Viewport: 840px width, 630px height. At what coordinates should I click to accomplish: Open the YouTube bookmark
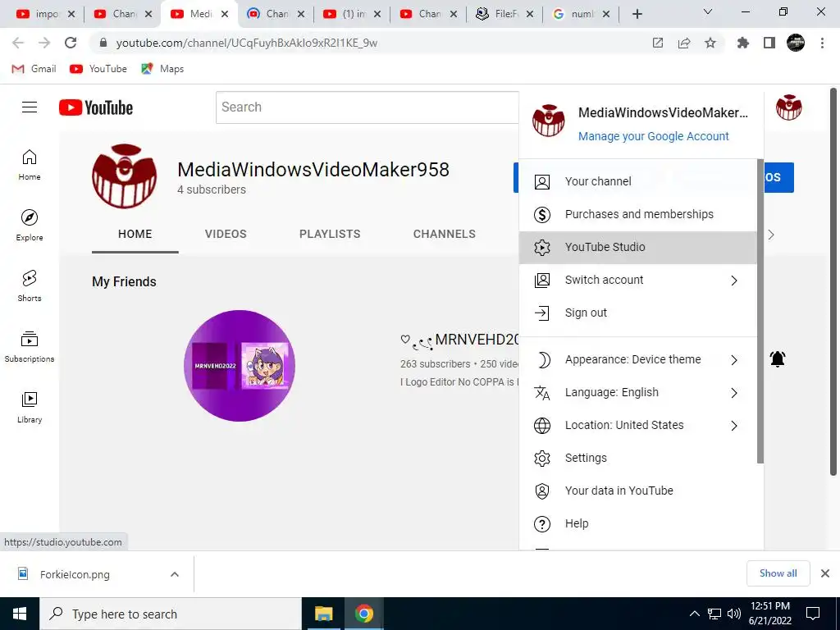click(98, 69)
